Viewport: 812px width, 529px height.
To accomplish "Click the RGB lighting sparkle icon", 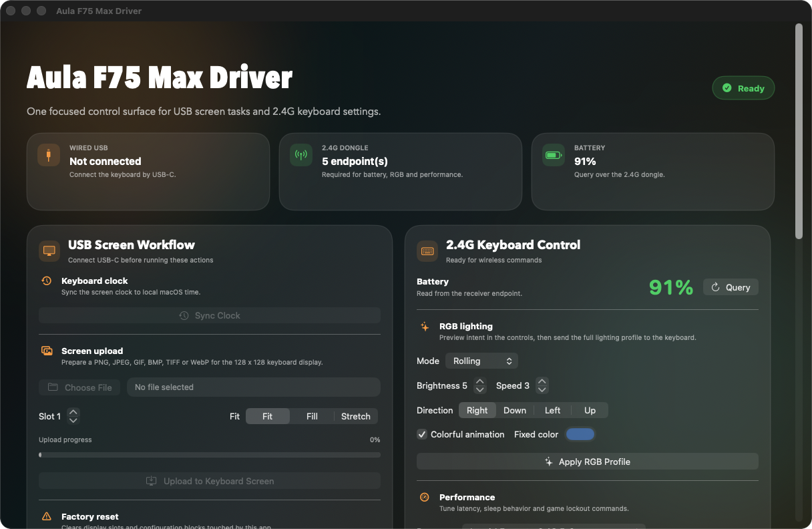I will 425,327.
